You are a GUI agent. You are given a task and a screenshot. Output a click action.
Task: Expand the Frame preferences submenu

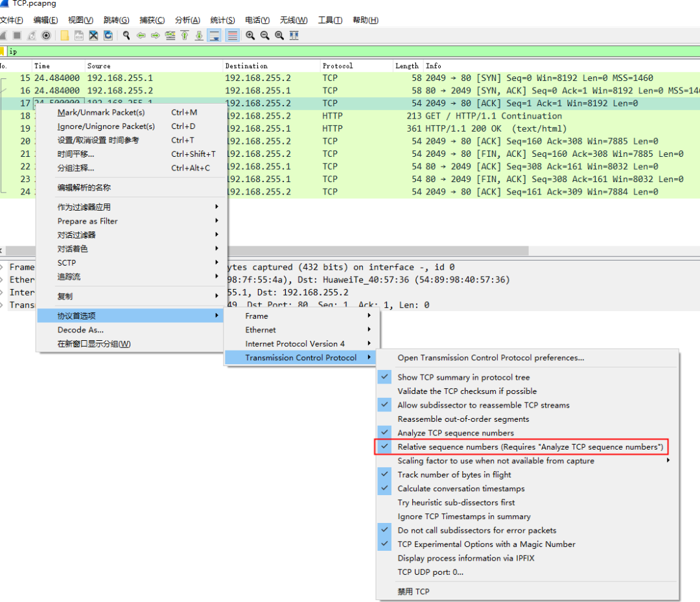pyautogui.click(x=302, y=316)
